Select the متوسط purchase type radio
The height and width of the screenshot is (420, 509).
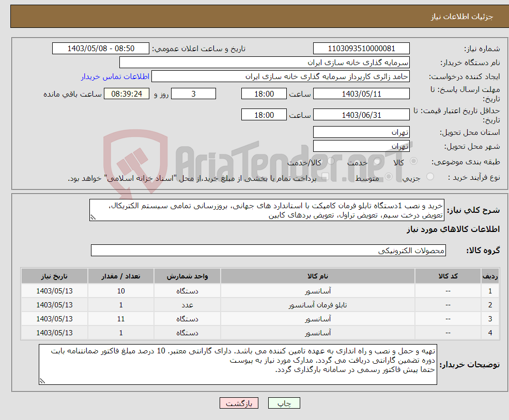(x=389, y=177)
